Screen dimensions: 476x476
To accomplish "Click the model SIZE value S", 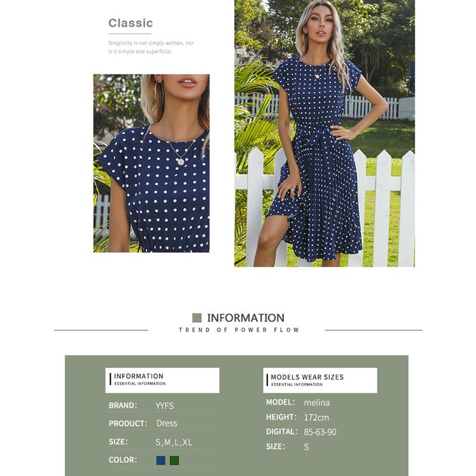I will 306,447.
